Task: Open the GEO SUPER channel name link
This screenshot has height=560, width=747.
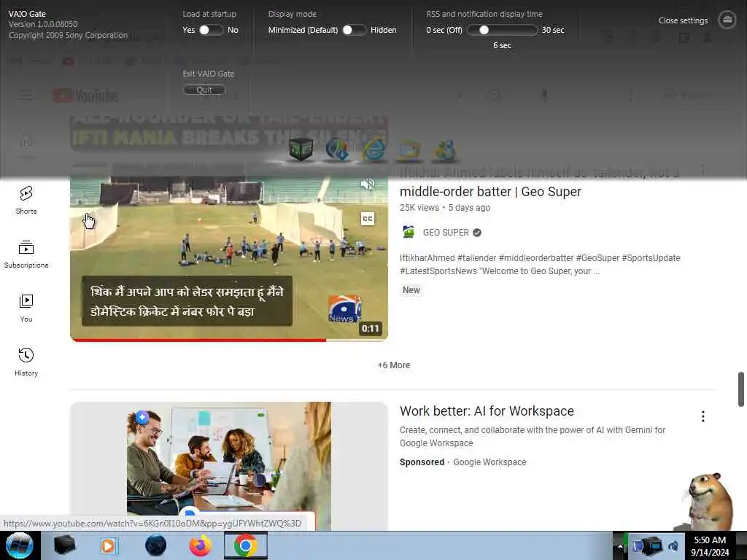Action: (446, 233)
